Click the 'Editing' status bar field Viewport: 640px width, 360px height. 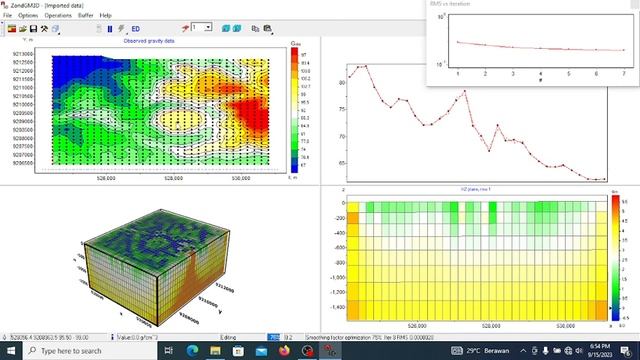click(x=228, y=338)
